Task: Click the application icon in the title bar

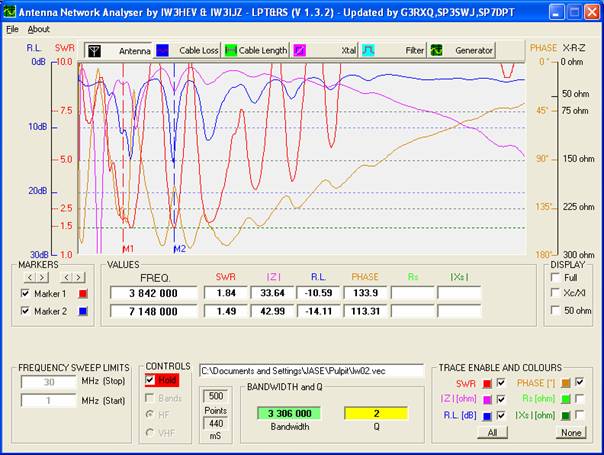Action: click(x=11, y=12)
